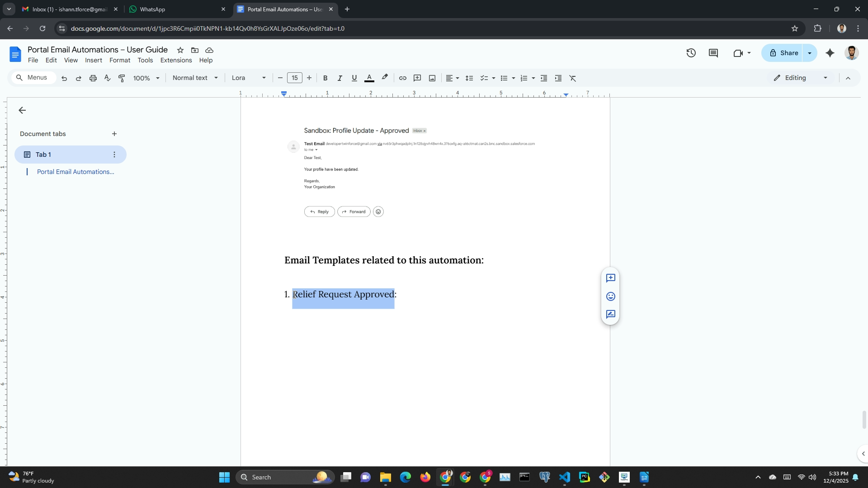868x488 pixels.
Task: Click the Share button
Action: [783, 53]
